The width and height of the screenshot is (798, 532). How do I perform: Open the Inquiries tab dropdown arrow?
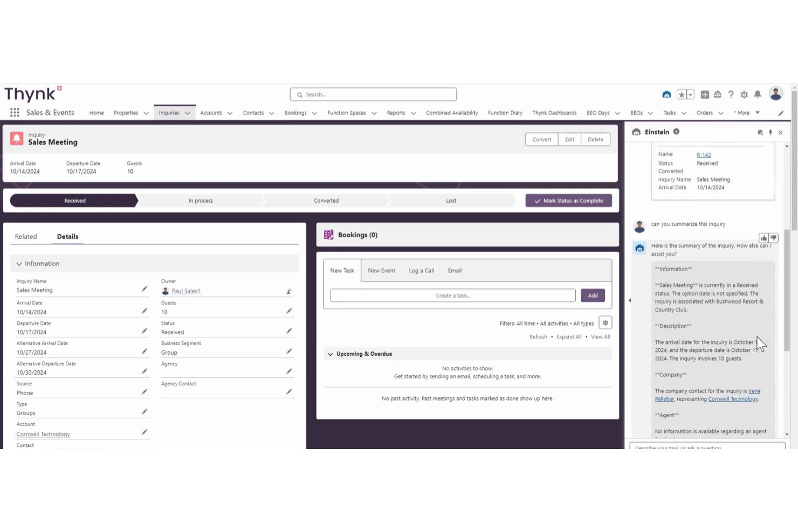[188, 113]
